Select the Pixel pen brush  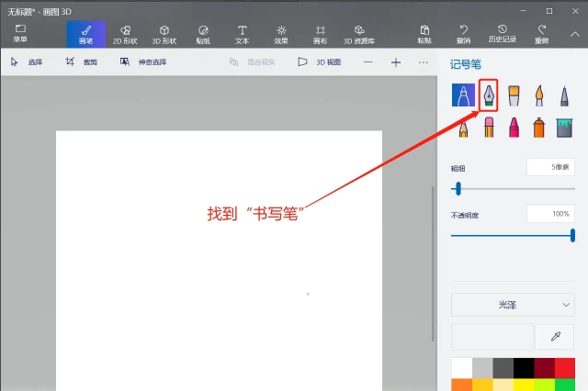[x=564, y=95]
